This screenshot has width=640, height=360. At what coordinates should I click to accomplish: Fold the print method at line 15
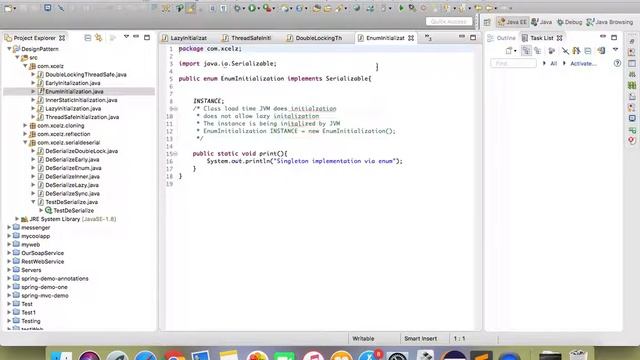coord(175,154)
